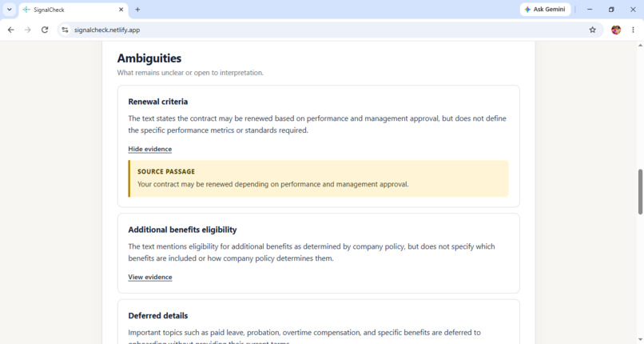Click the Deferred details card title

point(157,316)
